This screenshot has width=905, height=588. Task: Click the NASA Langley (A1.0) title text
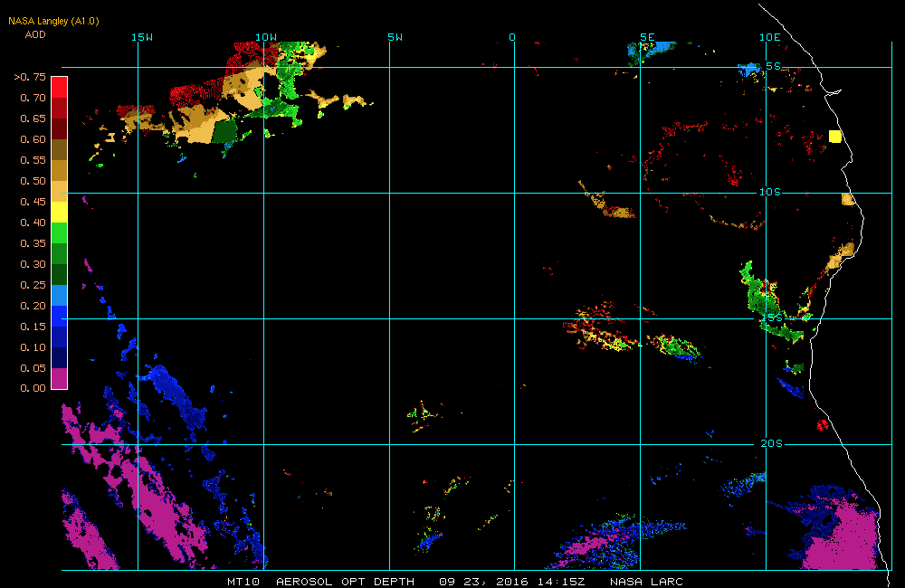[x=53, y=22]
